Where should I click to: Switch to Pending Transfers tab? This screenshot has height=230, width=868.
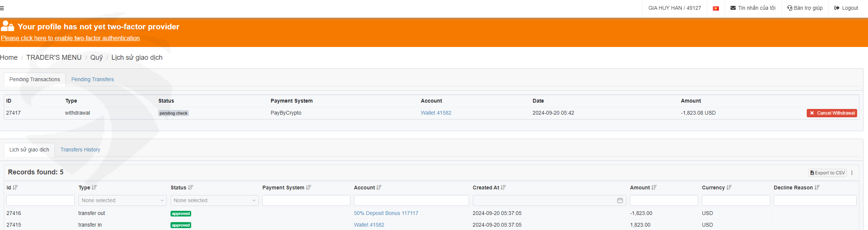pyautogui.click(x=92, y=79)
